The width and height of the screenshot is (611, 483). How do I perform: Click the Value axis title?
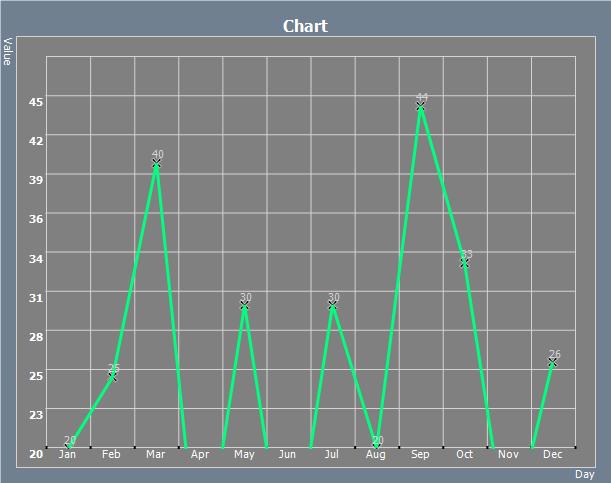pyautogui.click(x=7, y=51)
